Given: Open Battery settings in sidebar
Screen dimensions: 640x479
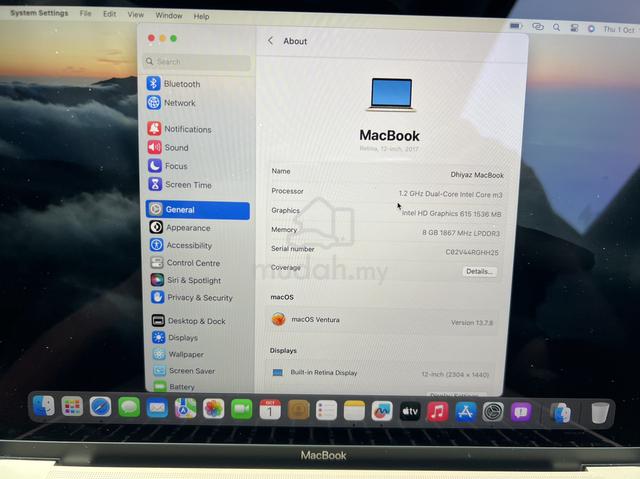Looking at the screenshot, I should point(174,386).
